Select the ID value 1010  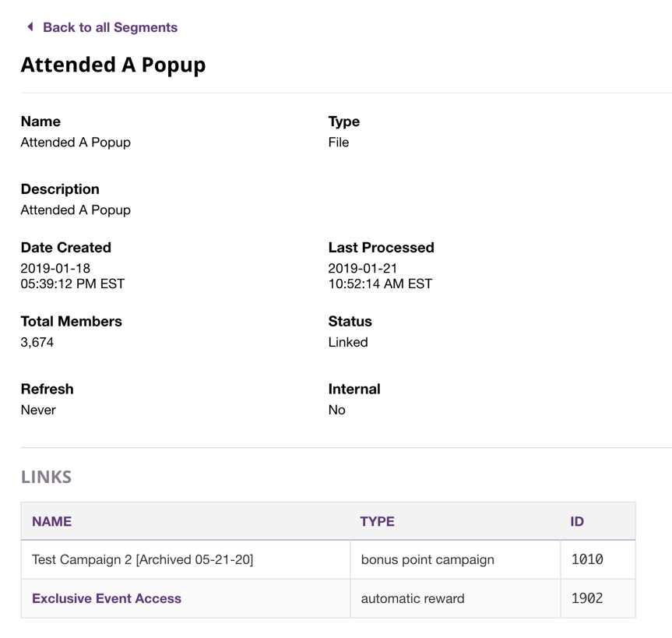click(587, 559)
